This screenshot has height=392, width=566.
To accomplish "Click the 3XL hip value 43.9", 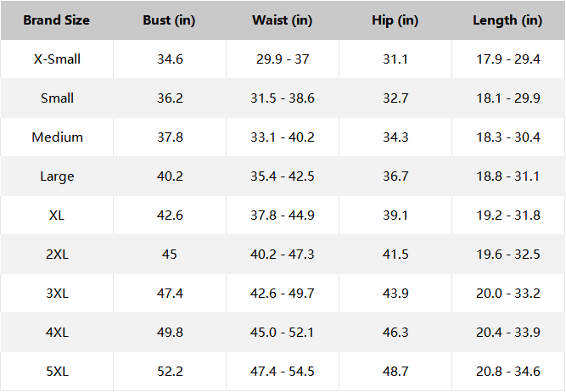I will [x=395, y=294].
